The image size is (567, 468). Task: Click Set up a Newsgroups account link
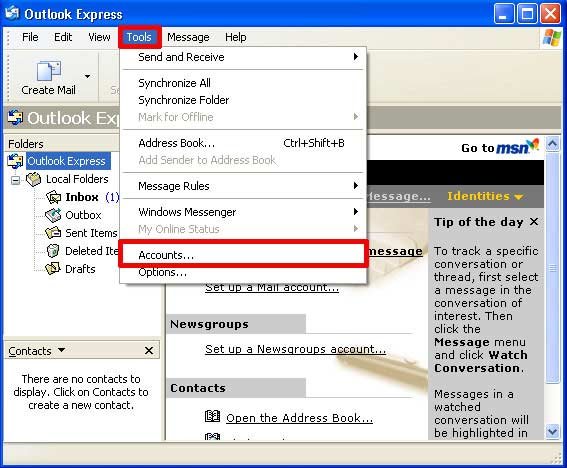(x=295, y=349)
